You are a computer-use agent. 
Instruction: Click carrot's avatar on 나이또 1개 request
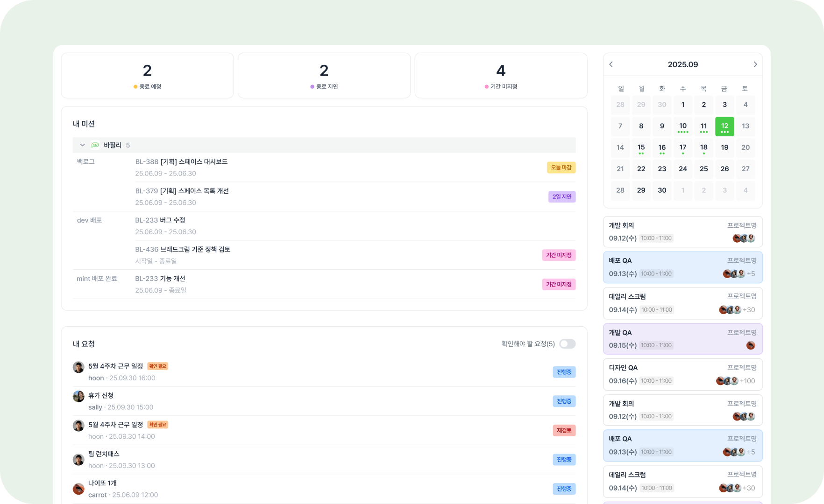pyautogui.click(x=78, y=489)
